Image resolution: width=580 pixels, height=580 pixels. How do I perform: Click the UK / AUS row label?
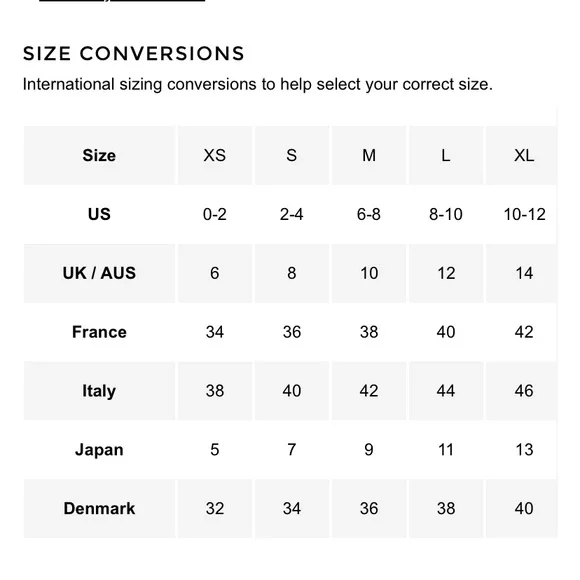(99, 273)
